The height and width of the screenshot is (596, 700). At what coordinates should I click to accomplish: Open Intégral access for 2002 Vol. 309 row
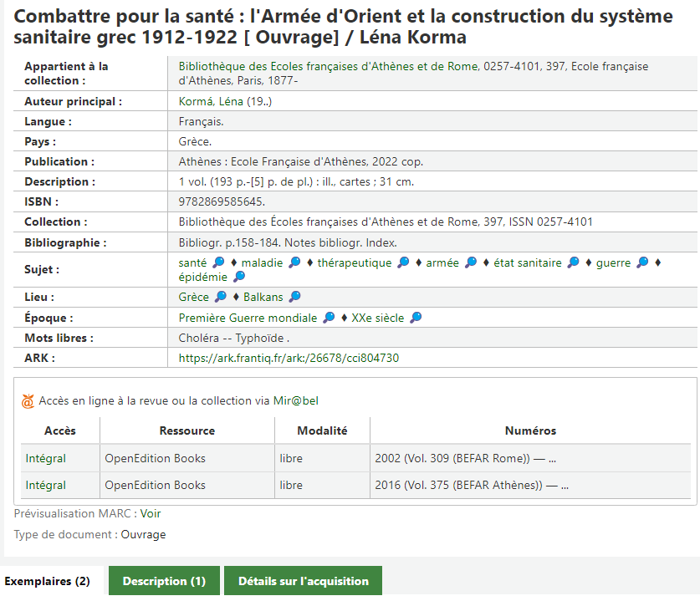pyautogui.click(x=45, y=458)
